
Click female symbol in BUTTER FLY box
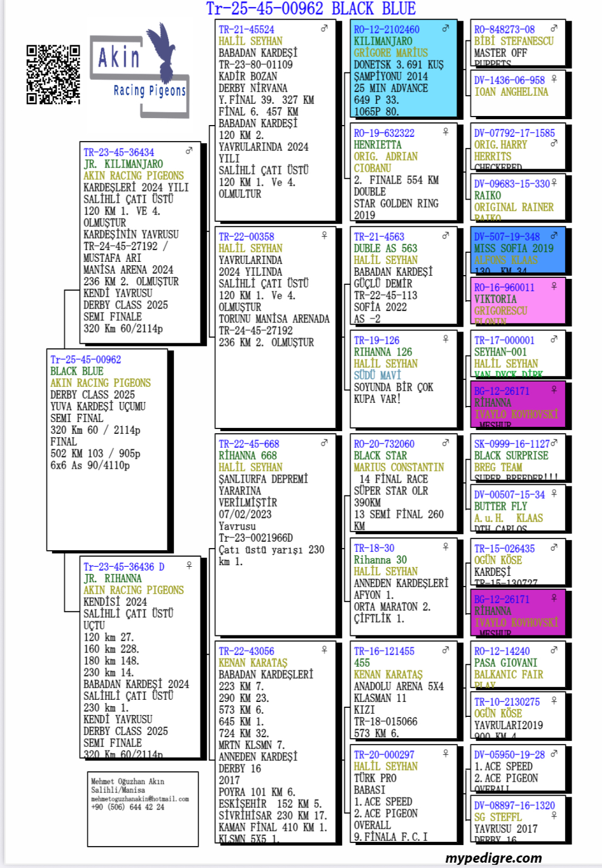tap(554, 493)
